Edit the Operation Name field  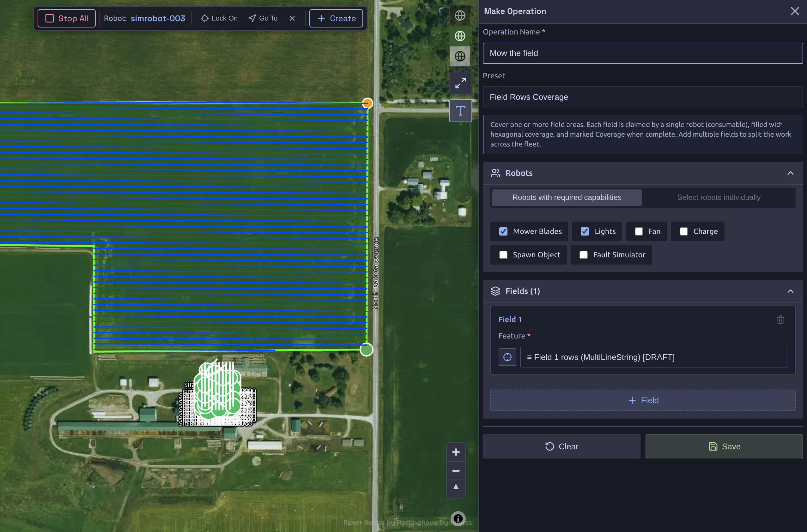tap(643, 53)
